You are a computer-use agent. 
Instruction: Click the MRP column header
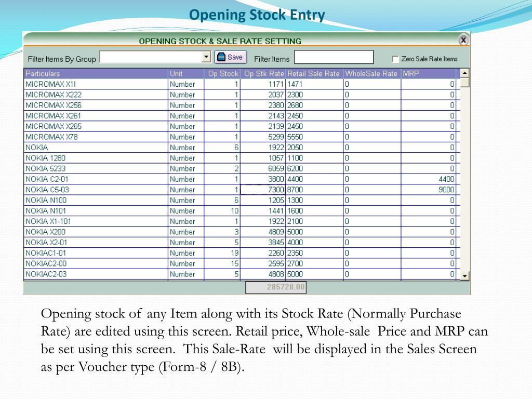click(429, 74)
